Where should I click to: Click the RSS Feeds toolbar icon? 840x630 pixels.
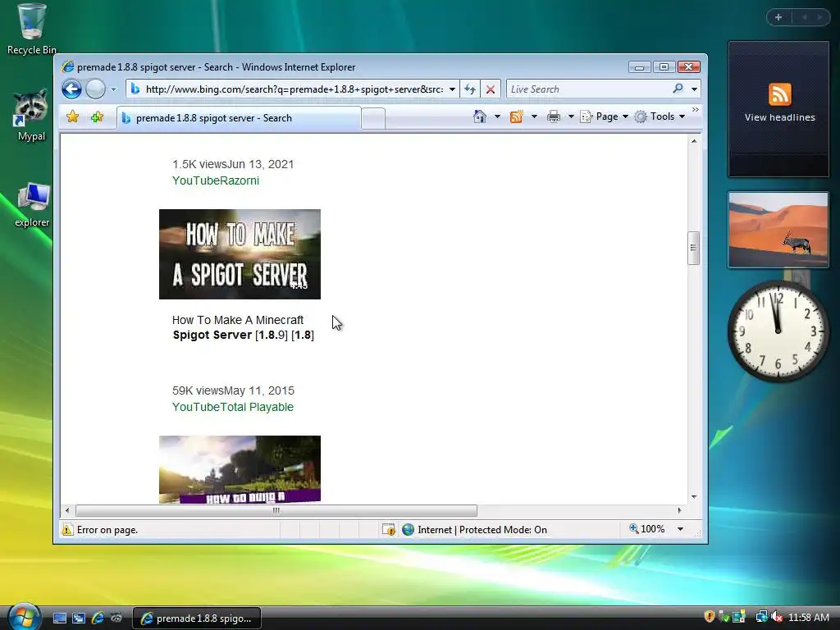click(x=517, y=116)
